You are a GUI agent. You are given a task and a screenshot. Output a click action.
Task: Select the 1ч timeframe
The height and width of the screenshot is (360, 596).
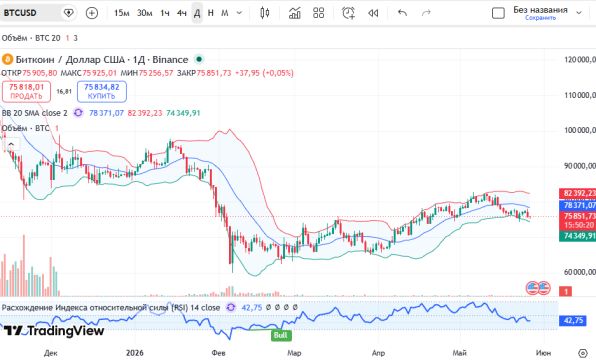pyautogui.click(x=165, y=13)
